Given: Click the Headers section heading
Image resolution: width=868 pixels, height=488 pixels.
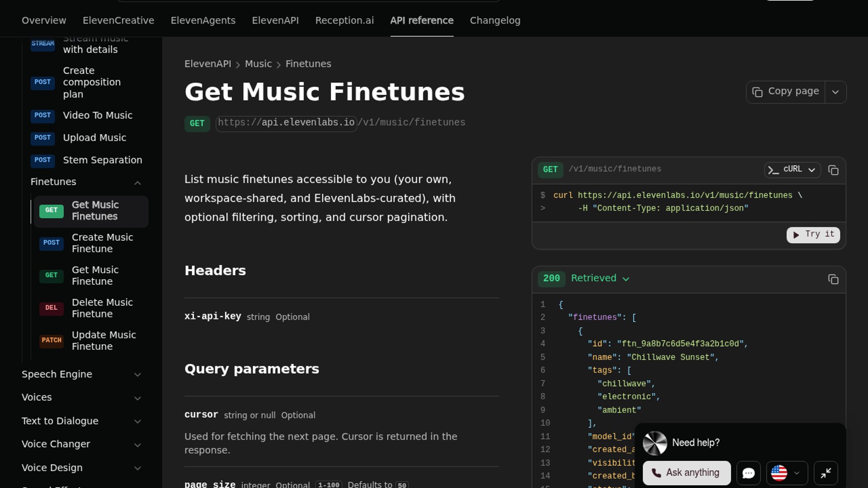Looking at the screenshot, I should (x=215, y=271).
